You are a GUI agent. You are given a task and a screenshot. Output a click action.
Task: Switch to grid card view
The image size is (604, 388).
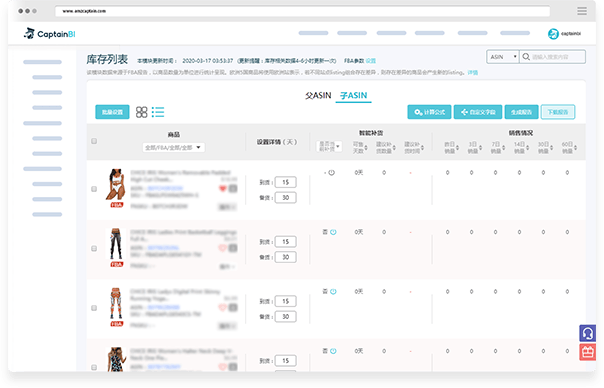click(141, 112)
